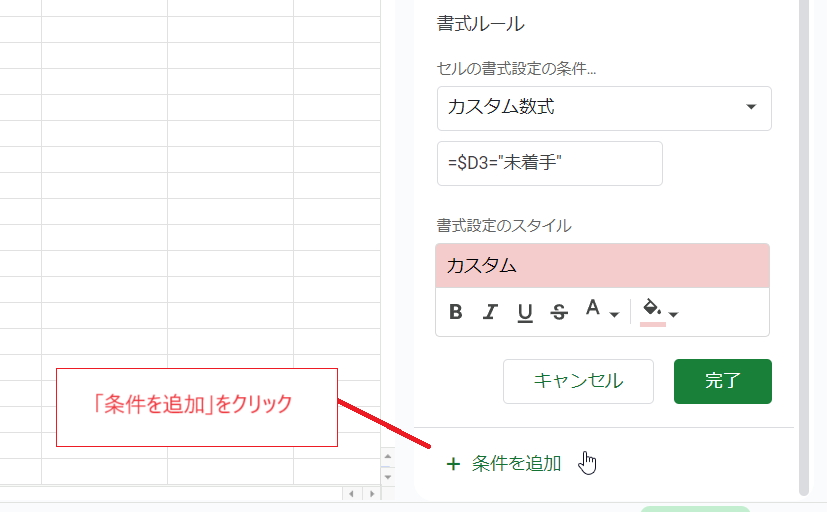Open the カスタム数式 condition dropdown
Image resolution: width=827 pixels, height=512 pixels.
pyautogui.click(x=604, y=109)
